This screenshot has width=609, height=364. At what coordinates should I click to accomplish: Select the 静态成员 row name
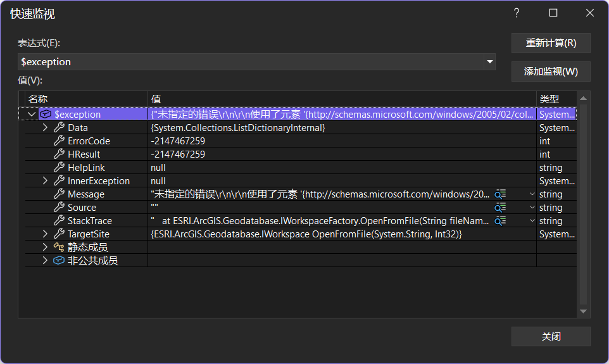88,247
